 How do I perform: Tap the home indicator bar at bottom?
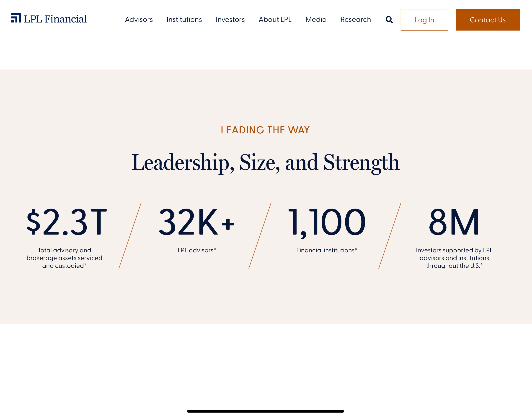265,411
